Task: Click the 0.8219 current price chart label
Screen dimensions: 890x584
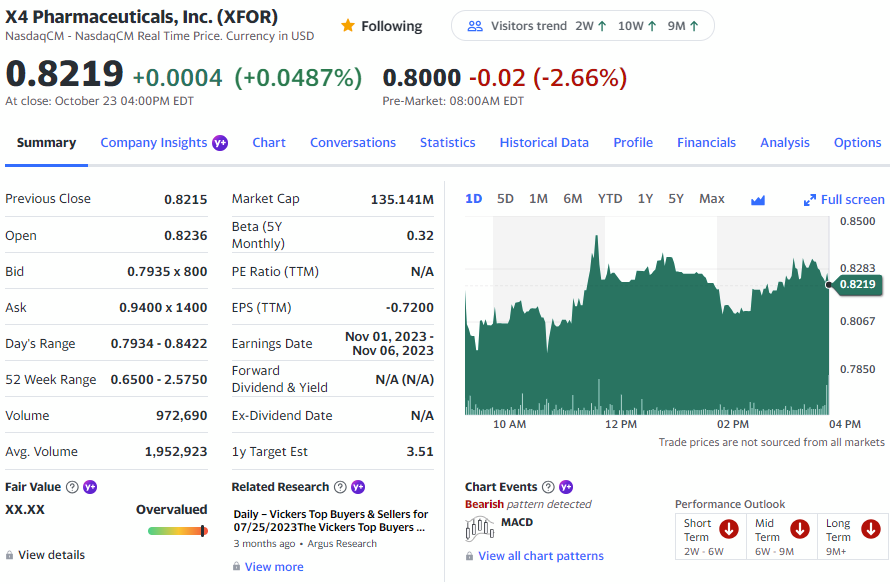Action: point(857,284)
